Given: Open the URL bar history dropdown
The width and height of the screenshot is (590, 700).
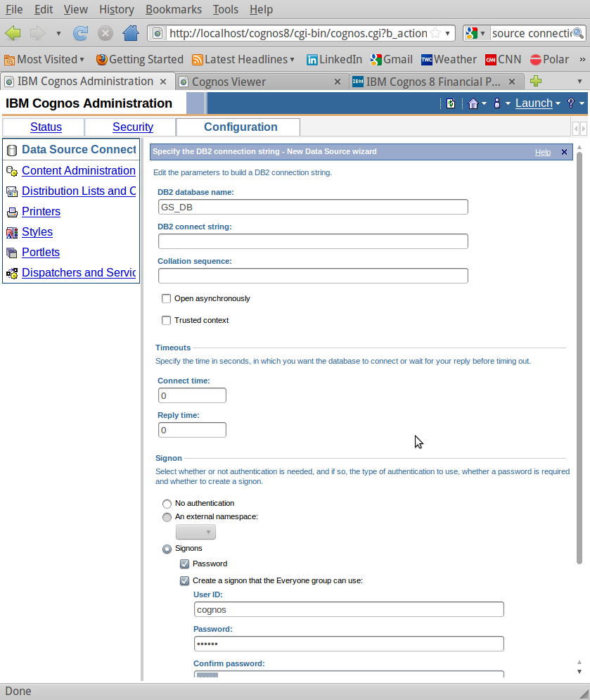Looking at the screenshot, I should click(448, 33).
